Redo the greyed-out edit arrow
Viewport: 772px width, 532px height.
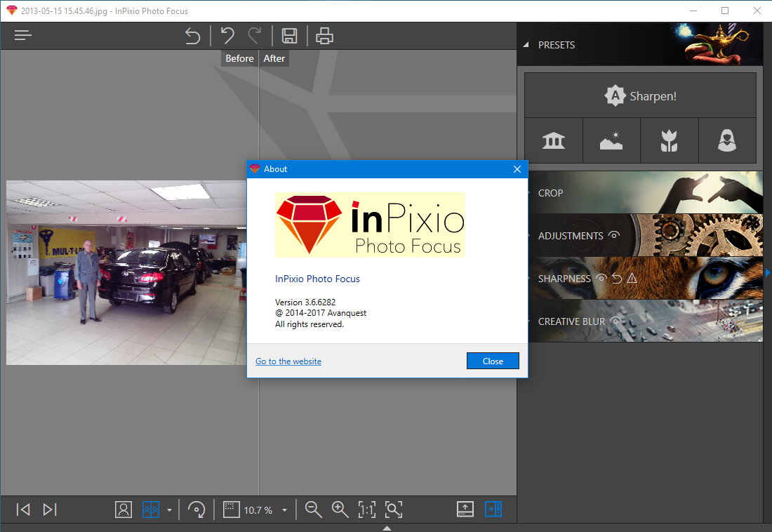pyautogui.click(x=255, y=36)
